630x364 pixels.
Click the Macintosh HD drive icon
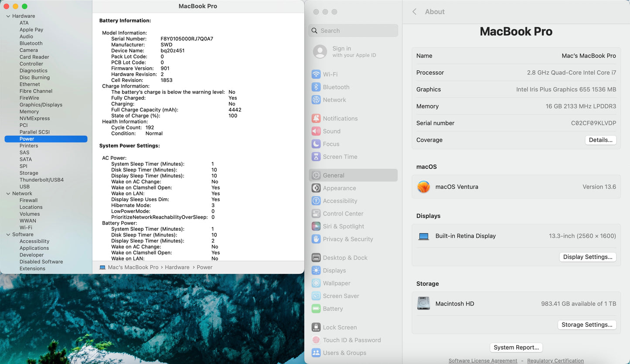pos(423,303)
